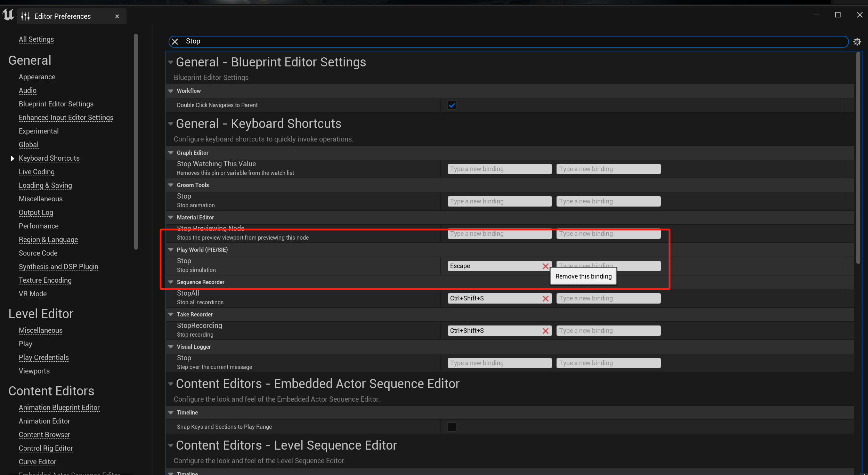Collapse General - Keyboard Shortcuts heading
Image resolution: width=868 pixels, height=475 pixels.
point(171,124)
